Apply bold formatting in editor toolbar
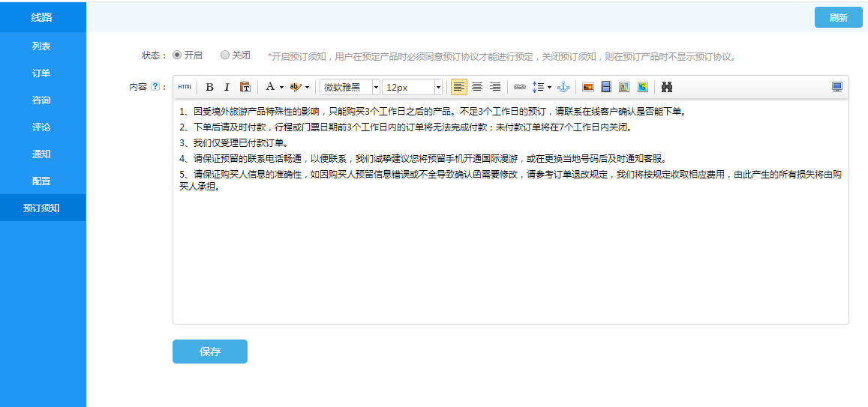 point(209,87)
